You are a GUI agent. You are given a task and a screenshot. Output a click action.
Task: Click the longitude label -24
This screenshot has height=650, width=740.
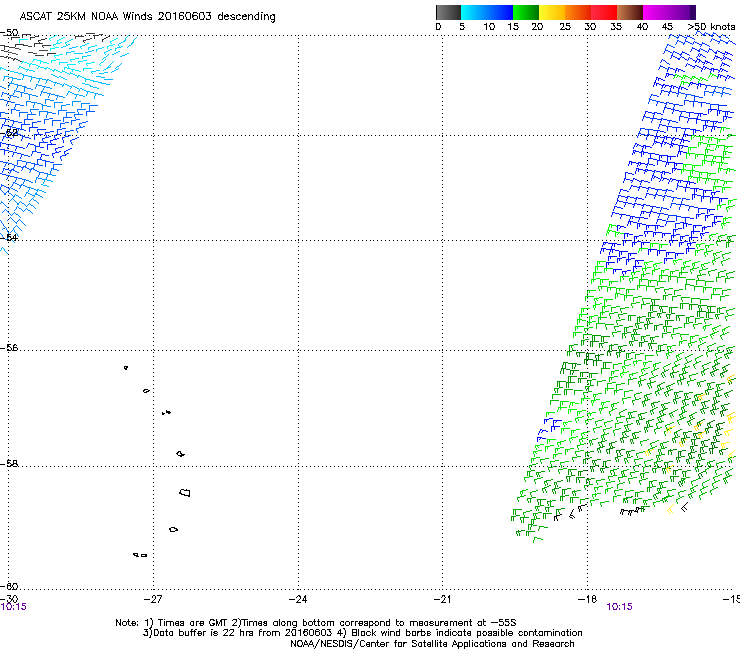pos(298,599)
